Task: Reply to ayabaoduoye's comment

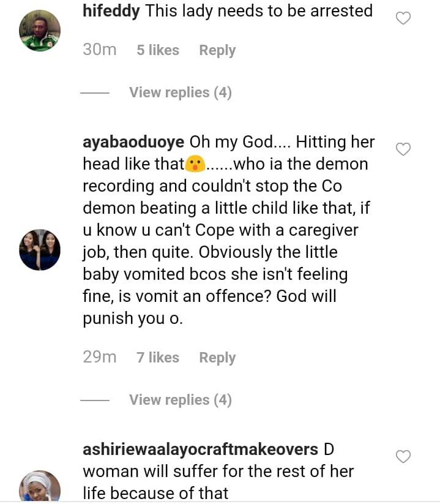Action: point(217,358)
